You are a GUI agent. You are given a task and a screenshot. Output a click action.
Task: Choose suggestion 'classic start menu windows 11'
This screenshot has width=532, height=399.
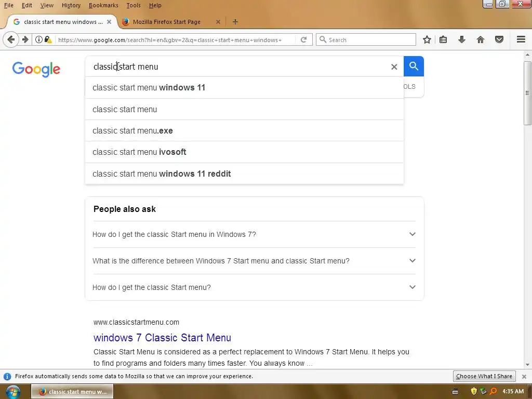pyautogui.click(x=244, y=87)
